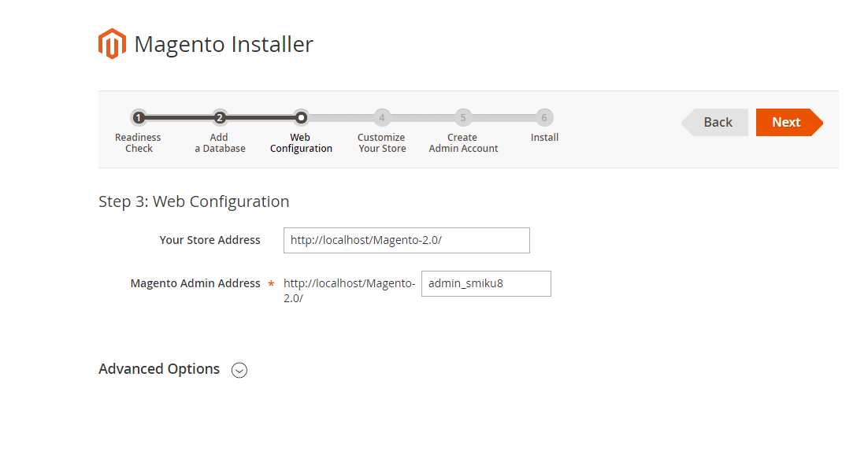This screenshot has height=458, width=868.
Task: Click the Magento Installer title text
Action: 224,44
